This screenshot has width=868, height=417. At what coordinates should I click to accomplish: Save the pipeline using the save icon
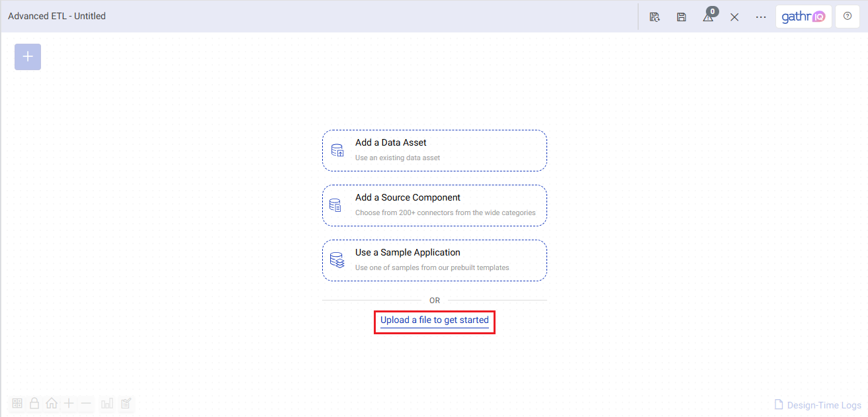coord(681,16)
